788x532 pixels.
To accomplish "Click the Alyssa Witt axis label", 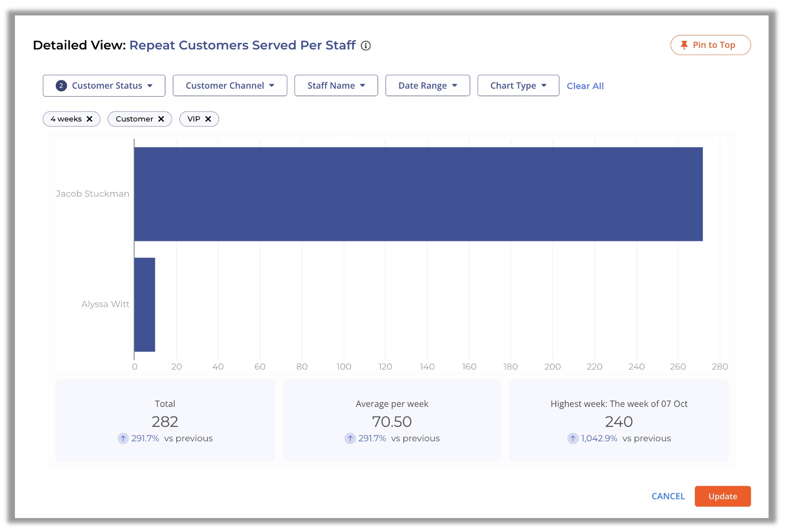I will pos(106,304).
